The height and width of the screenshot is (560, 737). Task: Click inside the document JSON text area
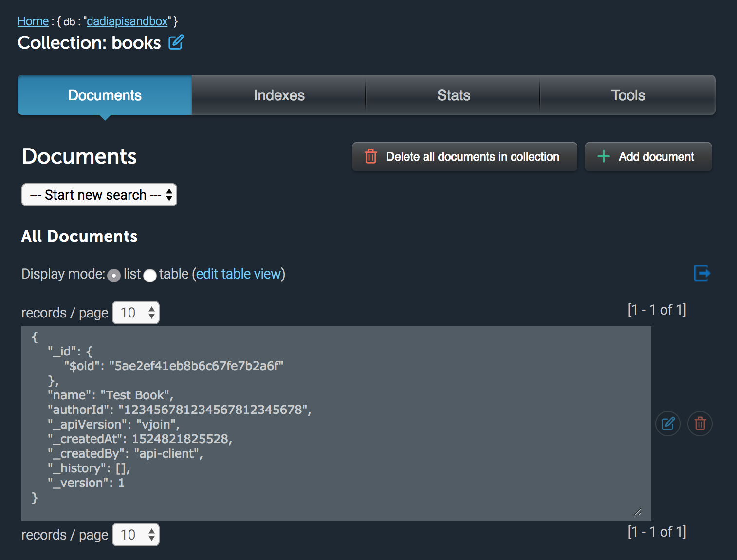(x=389, y=438)
